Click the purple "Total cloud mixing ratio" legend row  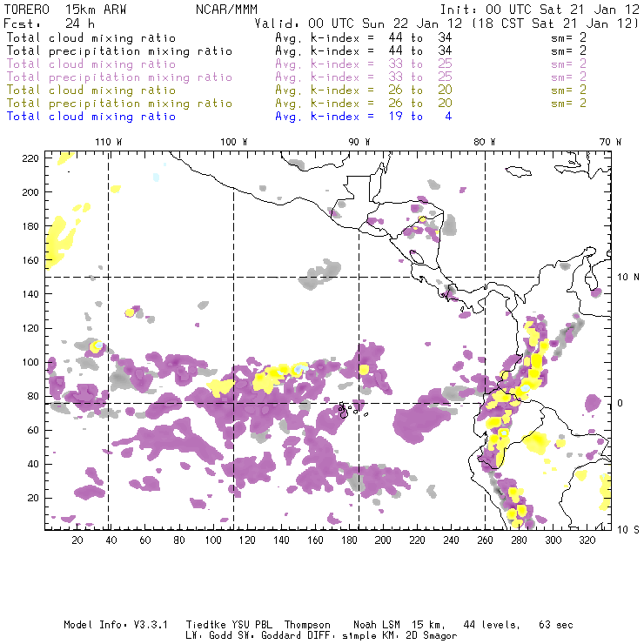(296, 64)
